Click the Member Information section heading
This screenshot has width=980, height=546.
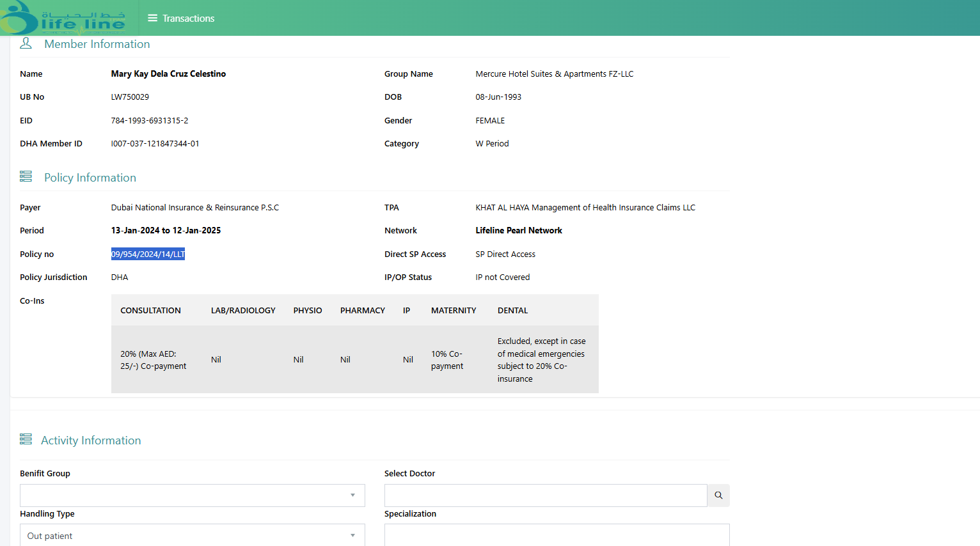click(97, 44)
